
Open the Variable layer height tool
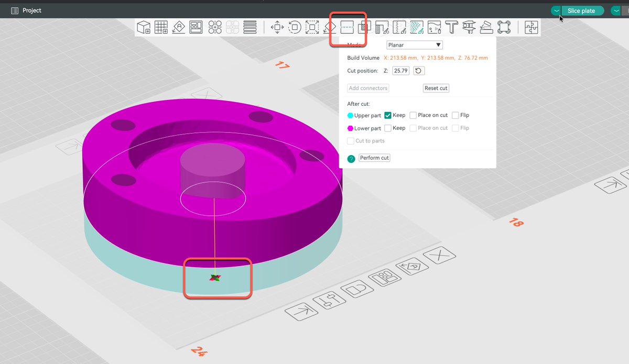pyautogui.click(x=250, y=27)
